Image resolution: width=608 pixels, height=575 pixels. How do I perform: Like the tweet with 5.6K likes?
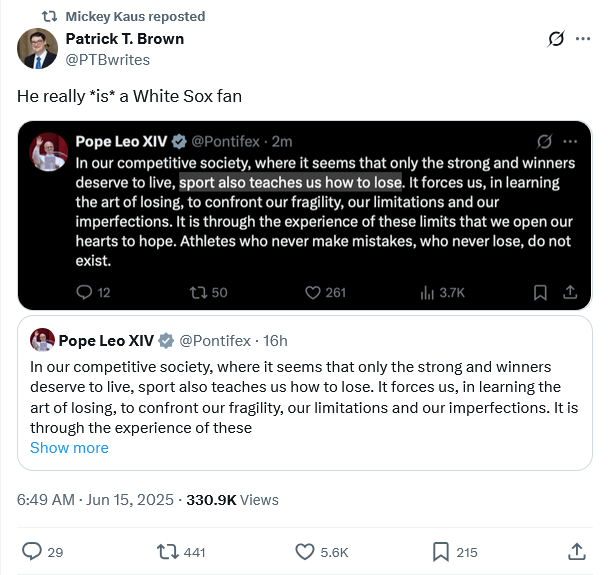[x=306, y=551]
